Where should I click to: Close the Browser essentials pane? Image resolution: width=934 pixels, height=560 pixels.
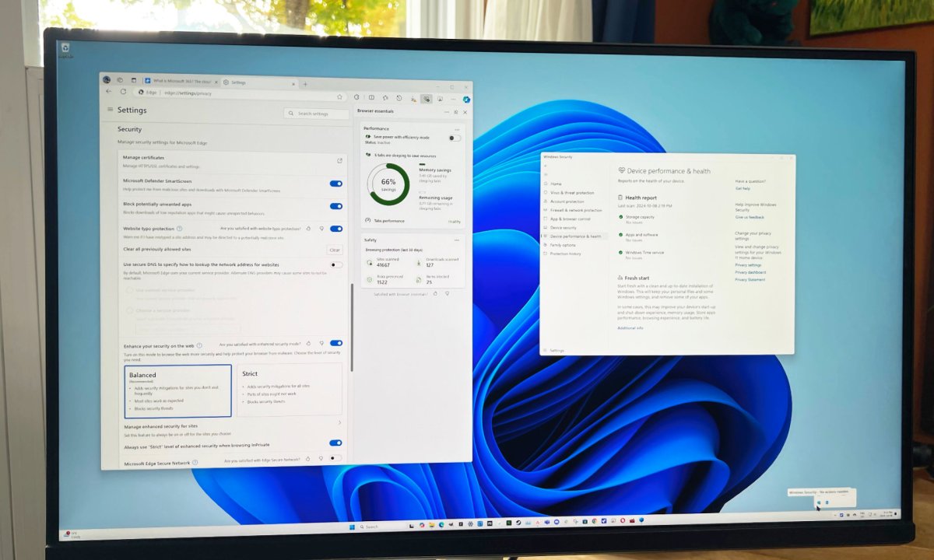(x=465, y=112)
